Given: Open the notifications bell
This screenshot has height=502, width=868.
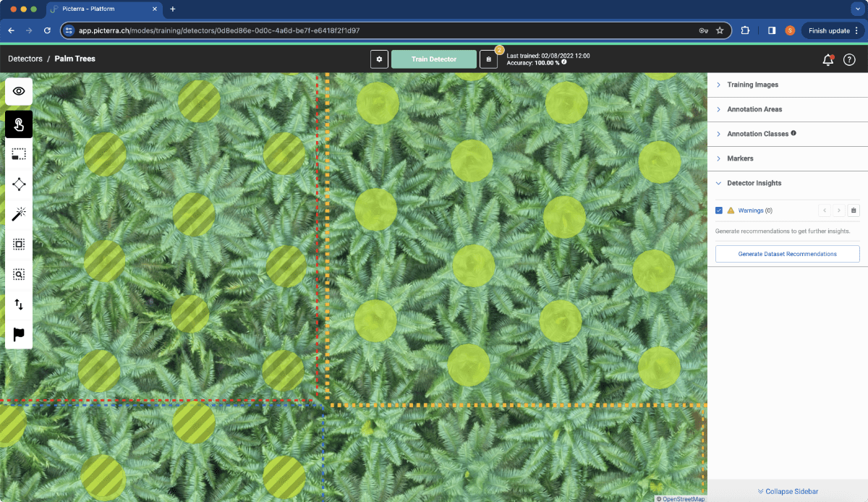Looking at the screenshot, I should tap(828, 59).
